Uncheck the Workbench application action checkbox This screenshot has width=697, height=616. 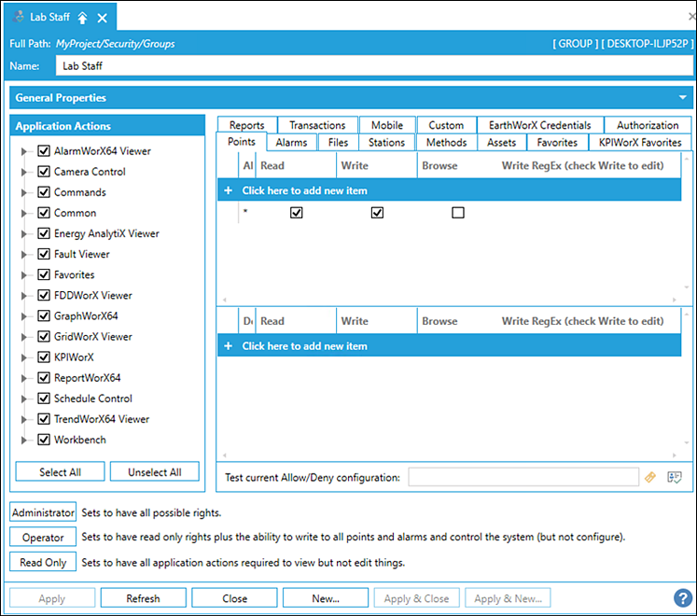44,440
